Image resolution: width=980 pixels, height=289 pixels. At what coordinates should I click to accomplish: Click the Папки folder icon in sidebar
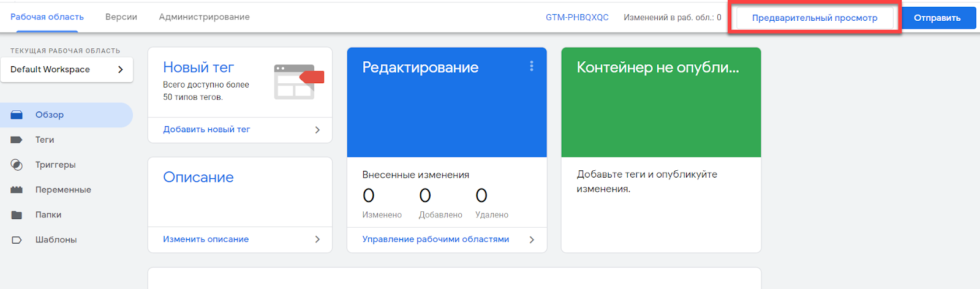click(17, 215)
